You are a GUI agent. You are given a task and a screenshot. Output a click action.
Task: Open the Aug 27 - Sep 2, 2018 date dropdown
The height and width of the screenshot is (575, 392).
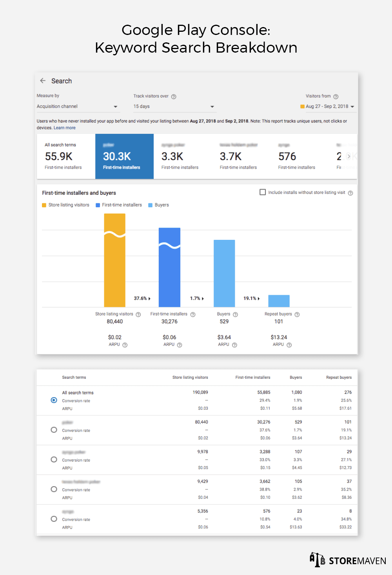[x=327, y=106]
